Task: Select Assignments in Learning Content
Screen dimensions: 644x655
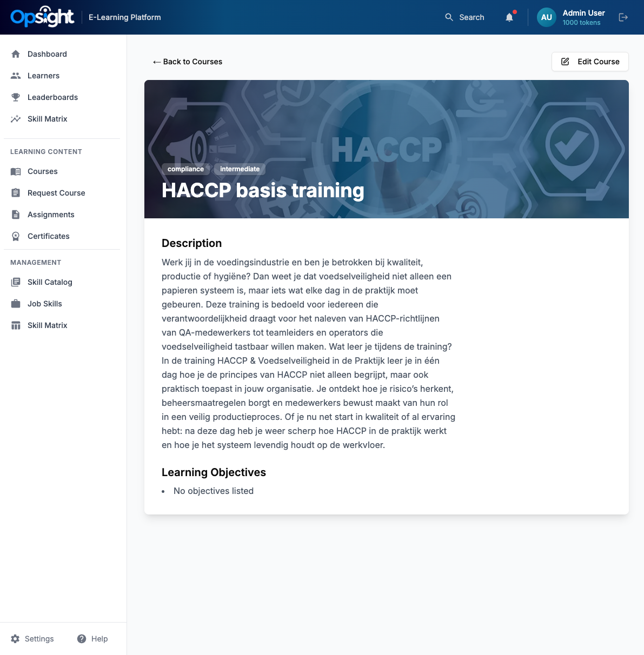Action: pos(51,215)
